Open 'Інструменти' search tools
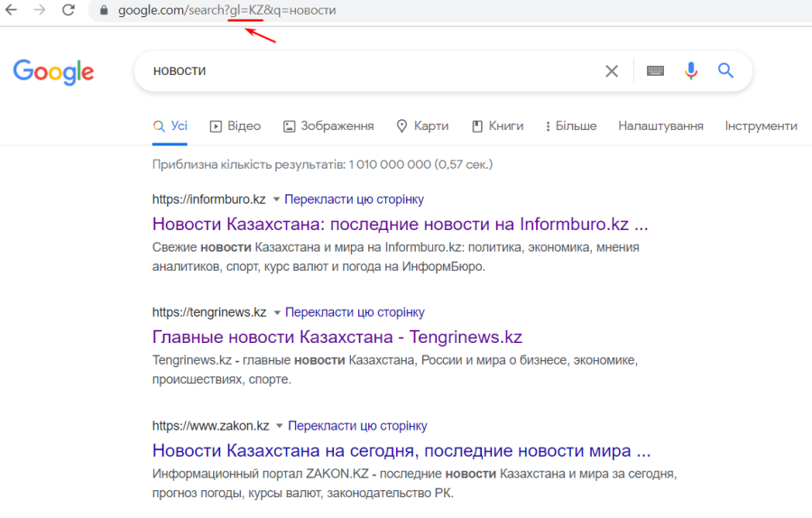The width and height of the screenshot is (812, 518). click(761, 126)
